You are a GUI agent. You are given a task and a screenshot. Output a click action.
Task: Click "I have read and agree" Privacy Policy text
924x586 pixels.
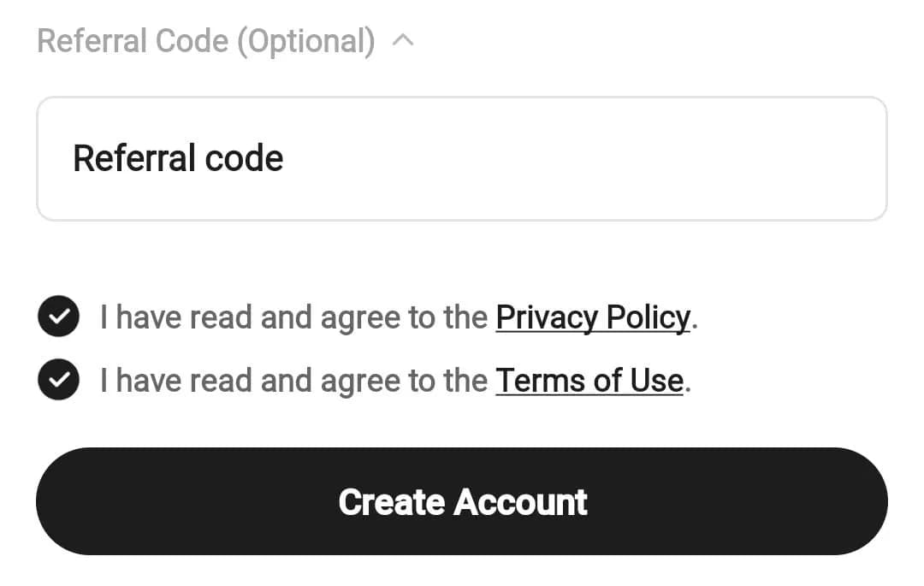click(x=295, y=317)
